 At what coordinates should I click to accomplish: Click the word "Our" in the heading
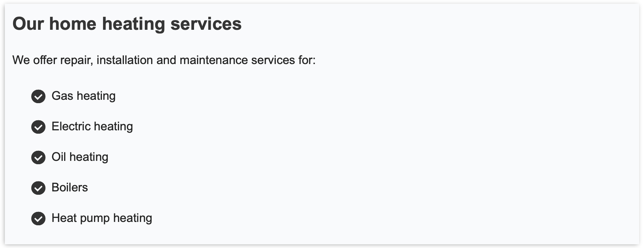28,24
